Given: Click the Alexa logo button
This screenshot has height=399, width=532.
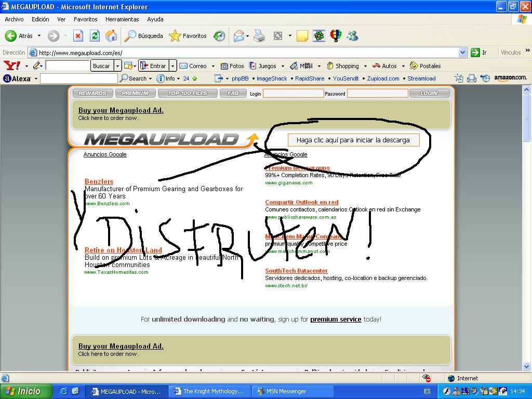Looking at the screenshot, I should (x=17, y=79).
